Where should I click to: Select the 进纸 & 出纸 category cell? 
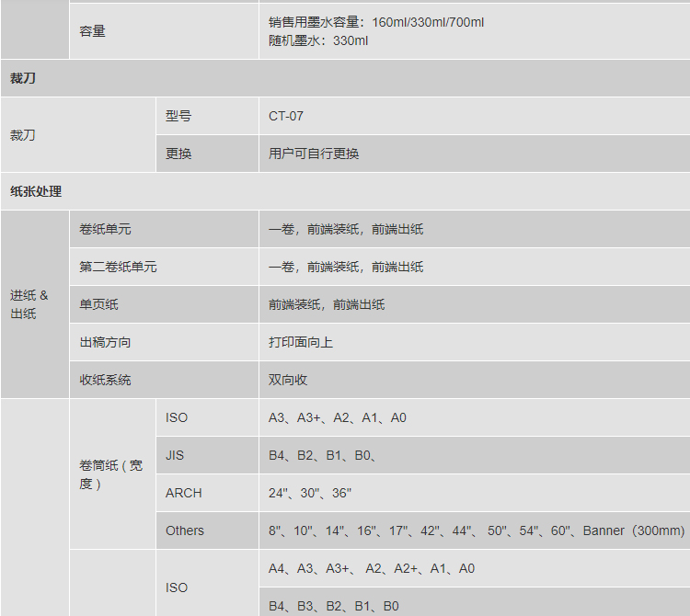pos(29,304)
